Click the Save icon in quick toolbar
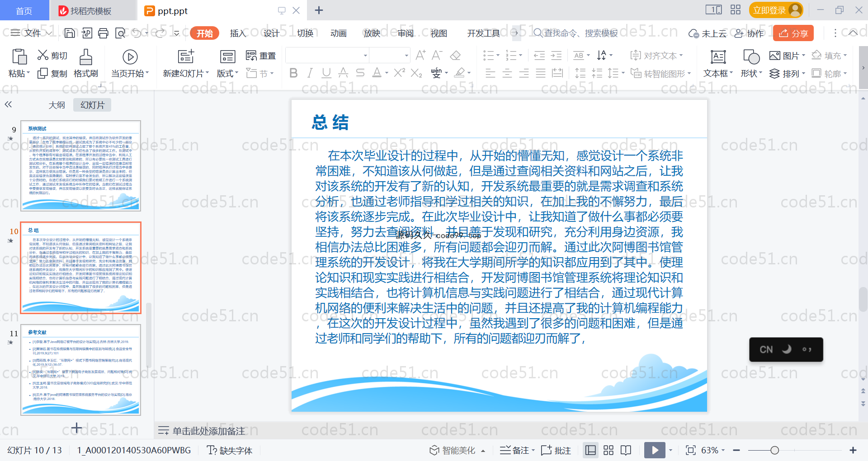The height and width of the screenshot is (461, 868). [70, 33]
